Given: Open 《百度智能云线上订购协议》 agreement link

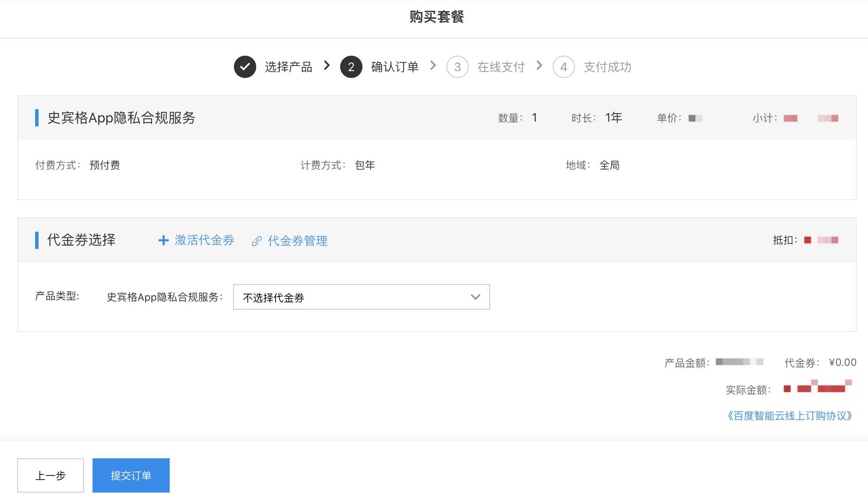Looking at the screenshot, I should coord(790,416).
